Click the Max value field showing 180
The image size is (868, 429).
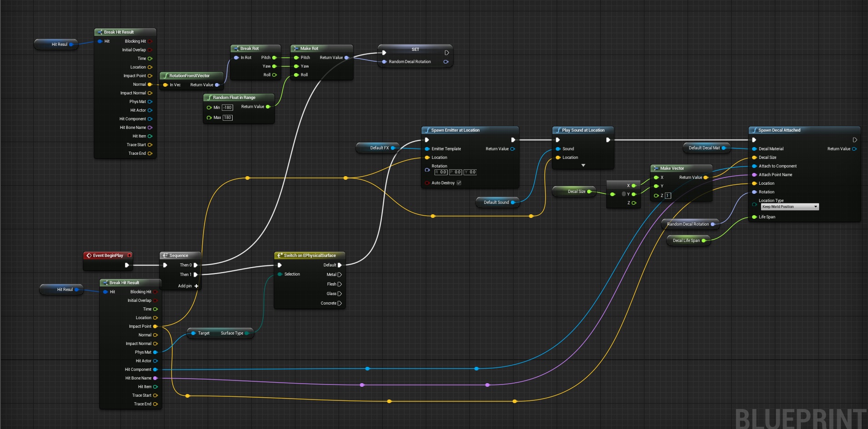click(x=227, y=118)
